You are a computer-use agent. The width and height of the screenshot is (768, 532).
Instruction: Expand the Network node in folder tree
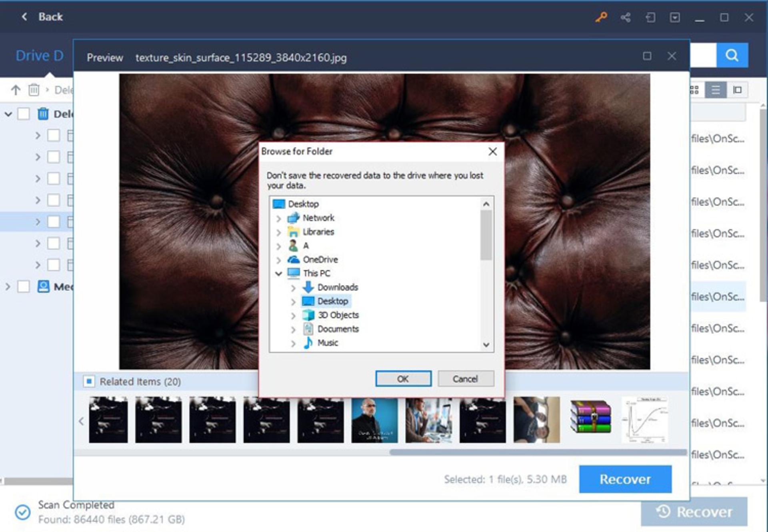pos(279,218)
